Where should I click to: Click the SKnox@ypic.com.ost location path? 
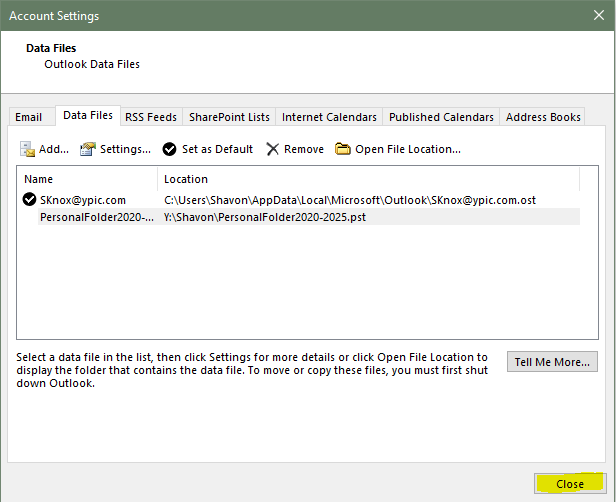click(350, 200)
